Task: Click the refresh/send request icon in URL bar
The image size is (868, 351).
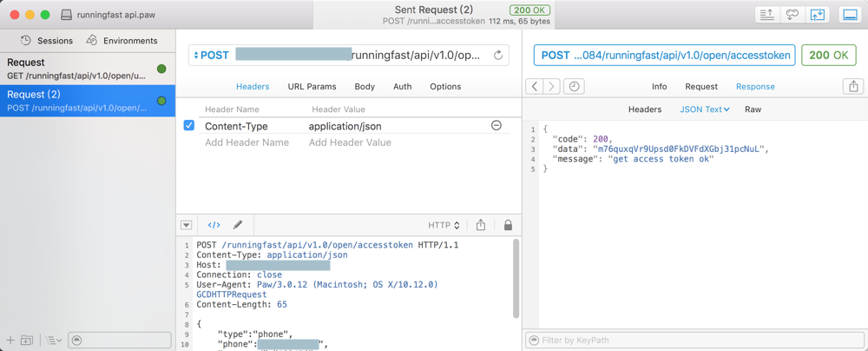Action: pos(498,55)
